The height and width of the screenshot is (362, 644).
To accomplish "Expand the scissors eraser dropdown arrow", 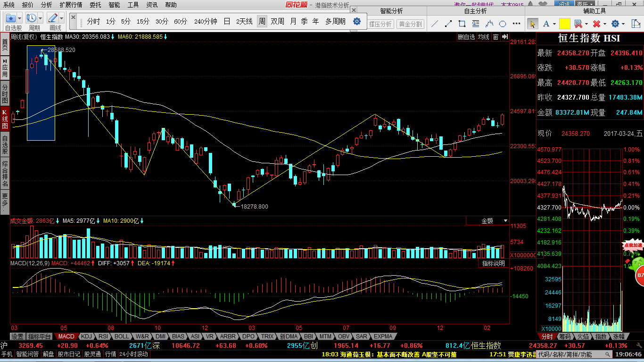I will pos(586,24).
